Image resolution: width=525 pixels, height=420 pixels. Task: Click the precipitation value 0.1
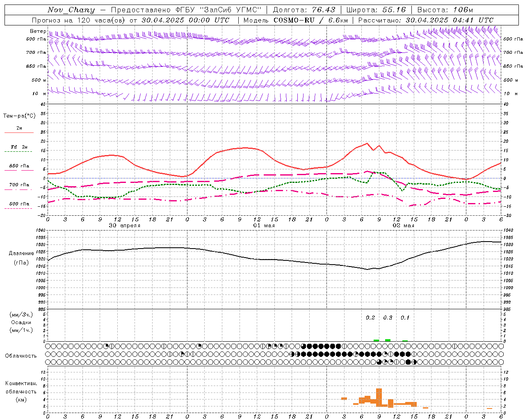click(405, 317)
